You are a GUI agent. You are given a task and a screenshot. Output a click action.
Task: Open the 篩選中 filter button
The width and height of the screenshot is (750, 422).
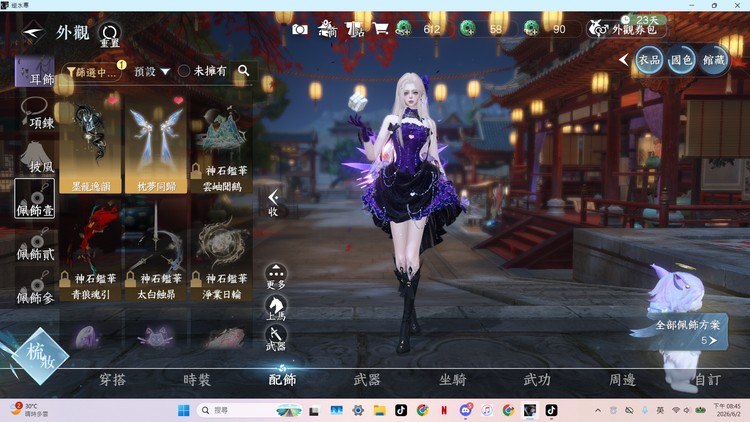(x=92, y=72)
